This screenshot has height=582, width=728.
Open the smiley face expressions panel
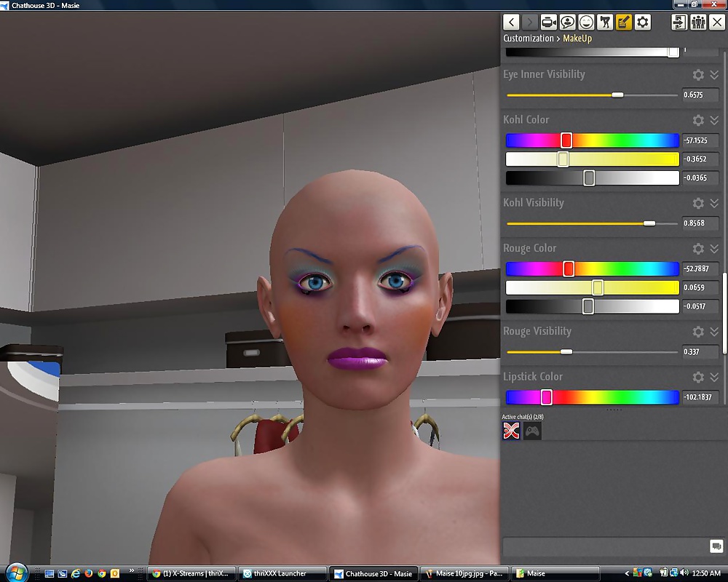(x=586, y=22)
